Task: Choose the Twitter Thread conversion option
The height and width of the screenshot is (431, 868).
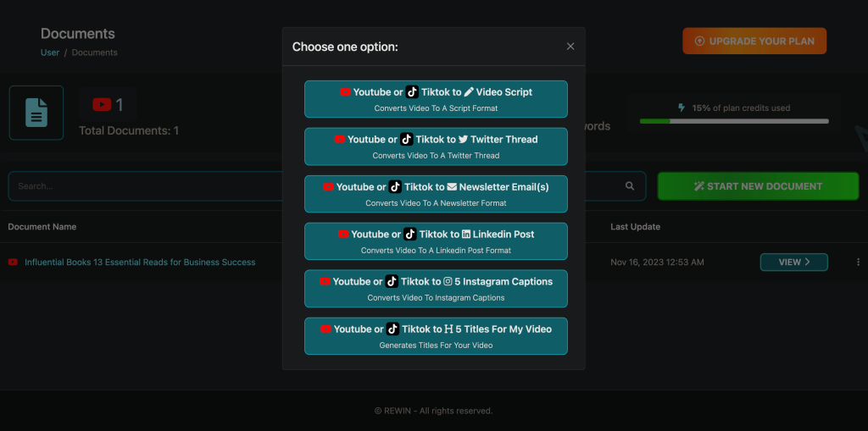Action: pos(436,146)
